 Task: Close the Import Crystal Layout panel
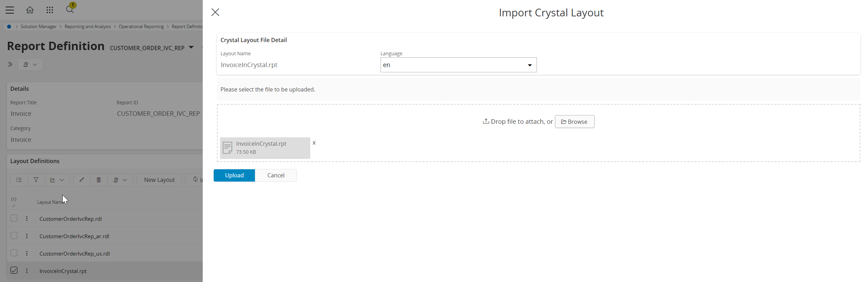(x=216, y=13)
